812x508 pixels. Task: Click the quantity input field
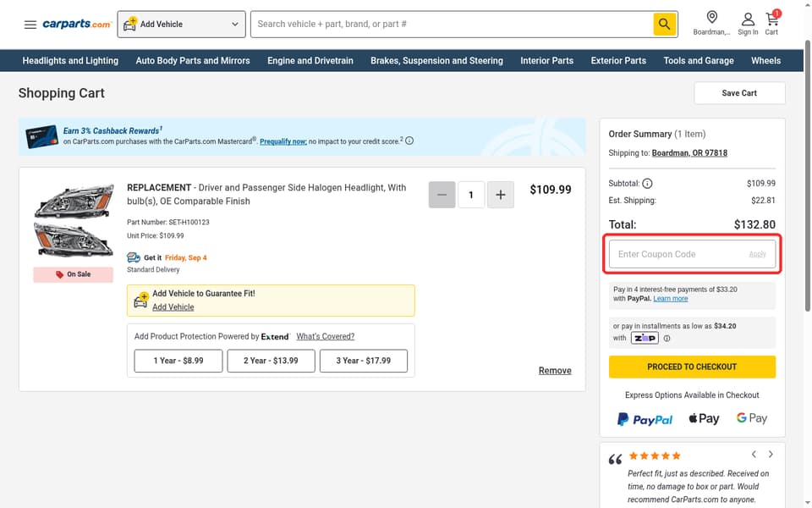(x=471, y=195)
